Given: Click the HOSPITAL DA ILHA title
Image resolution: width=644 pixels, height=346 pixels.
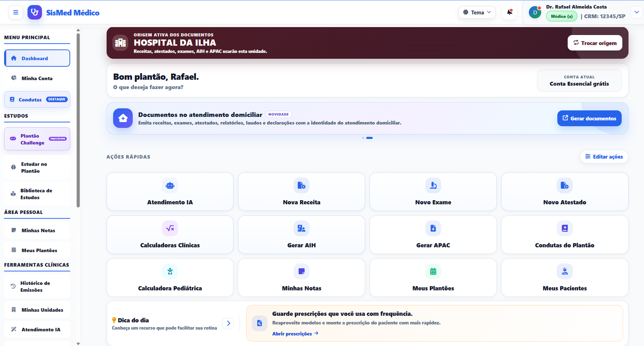Looking at the screenshot, I should pos(175,43).
